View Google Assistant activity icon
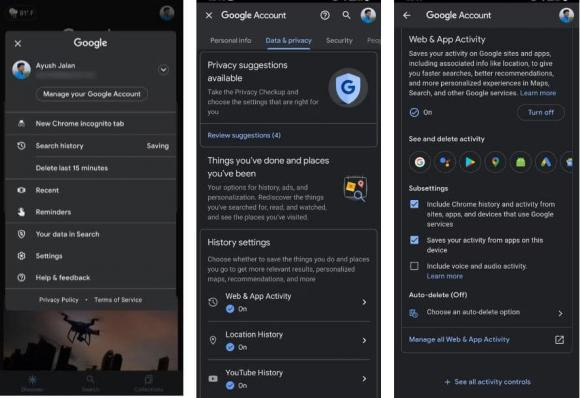Image resolution: width=580 pixels, height=398 pixels. (445, 162)
